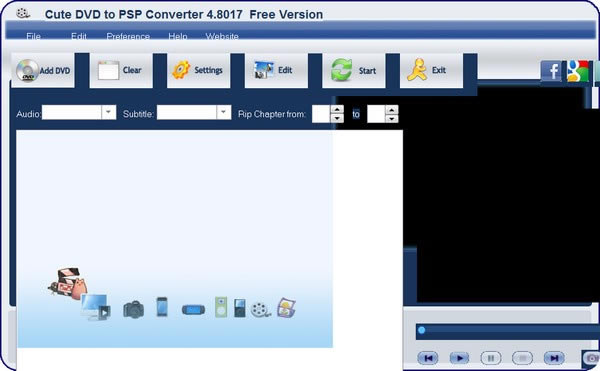Pause the preview video
Screen dimensions: 600x371
[491, 358]
